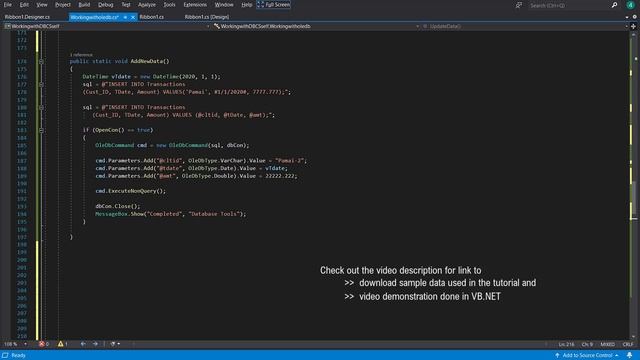Open the Tools menu

[x=169, y=5]
